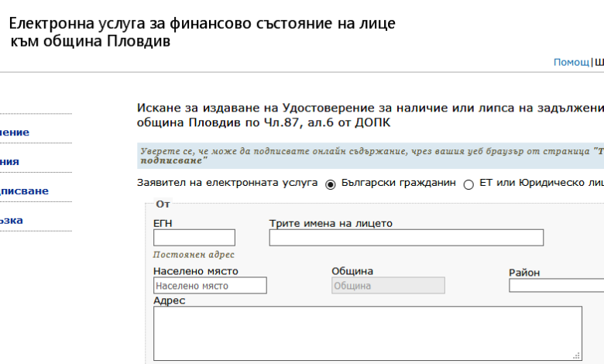Click the italic blue notice about online signing
This screenshot has height=364, width=604.
pos(371,156)
